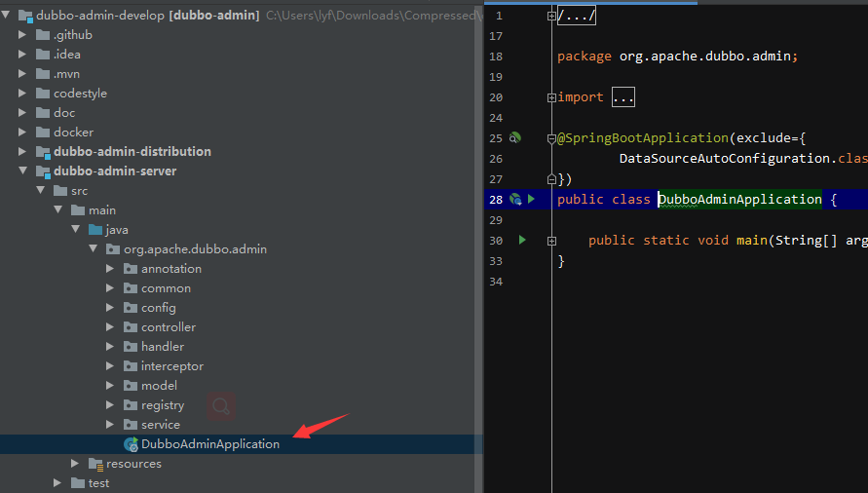Click line number 28 in the gutter
Viewport: 868px width, 493px height.
point(496,200)
